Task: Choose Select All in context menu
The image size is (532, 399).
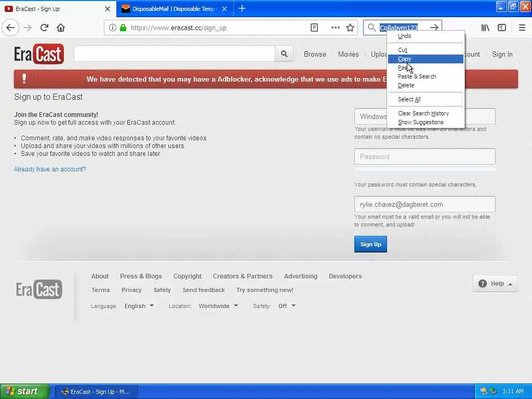Action: pos(425,99)
